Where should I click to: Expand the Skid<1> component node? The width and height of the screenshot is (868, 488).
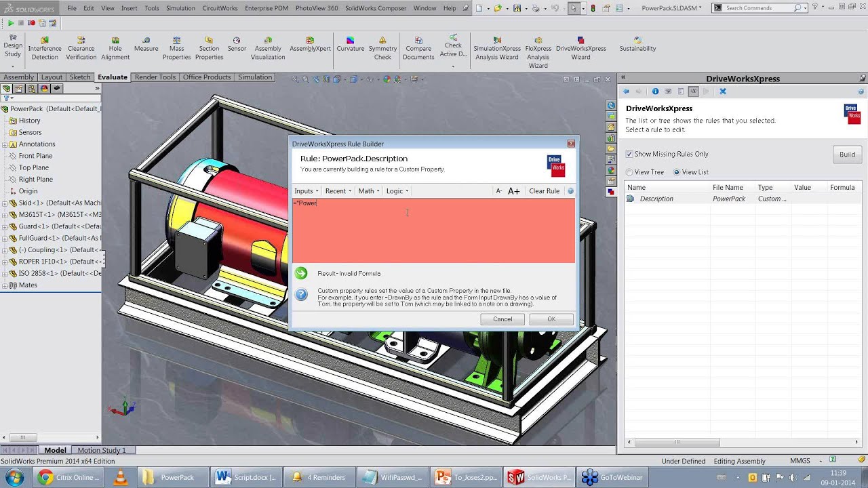point(5,203)
